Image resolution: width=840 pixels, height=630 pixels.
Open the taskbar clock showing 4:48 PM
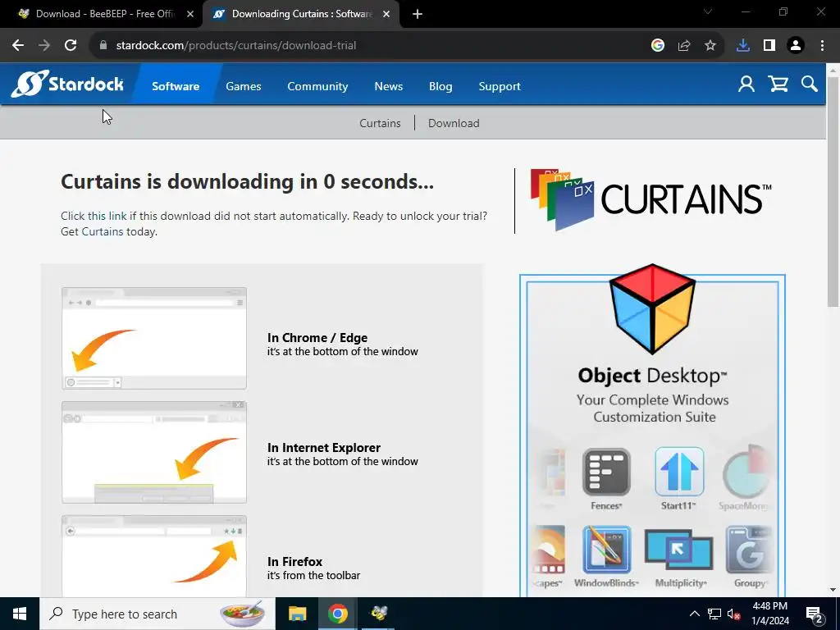pos(769,614)
